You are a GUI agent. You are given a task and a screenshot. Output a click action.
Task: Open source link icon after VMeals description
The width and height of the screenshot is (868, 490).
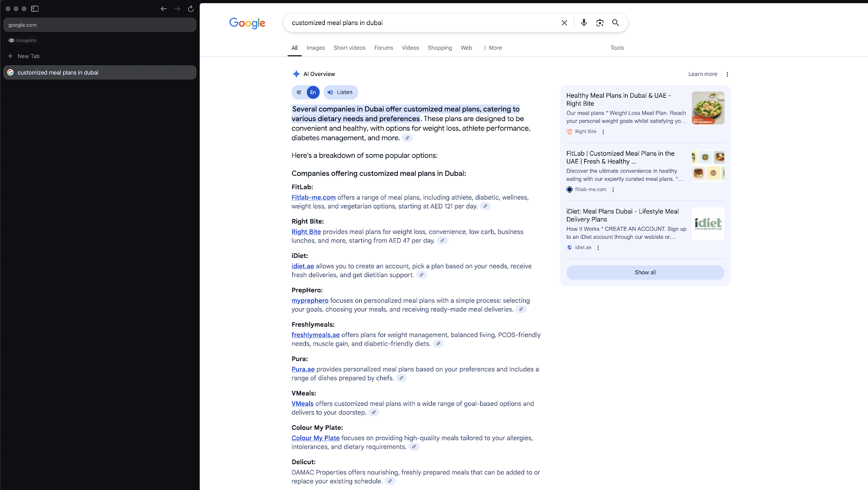[374, 412]
